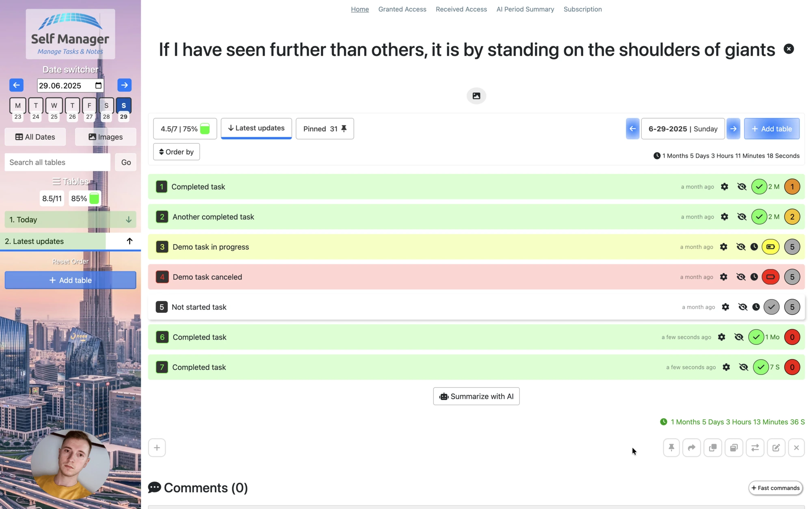The height and width of the screenshot is (509, 812).
Task: Open the image icon below the title
Action: coord(476,96)
